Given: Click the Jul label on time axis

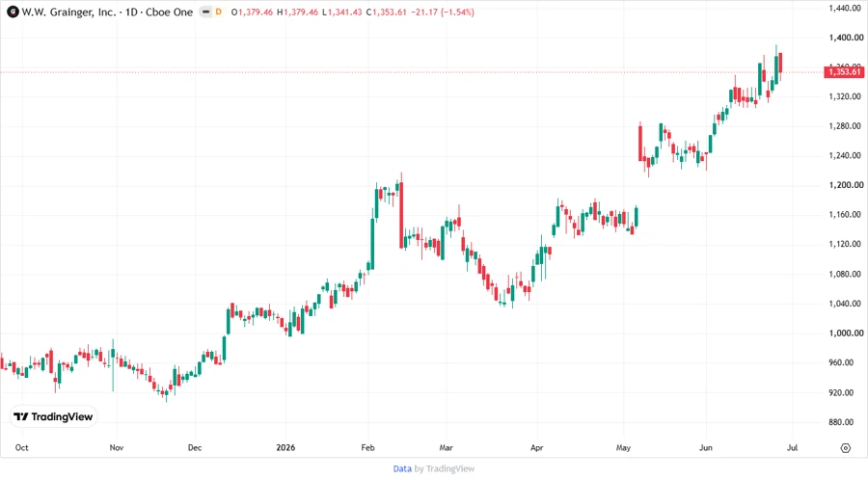Looking at the screenshot, I should click(x=792, y=448).
